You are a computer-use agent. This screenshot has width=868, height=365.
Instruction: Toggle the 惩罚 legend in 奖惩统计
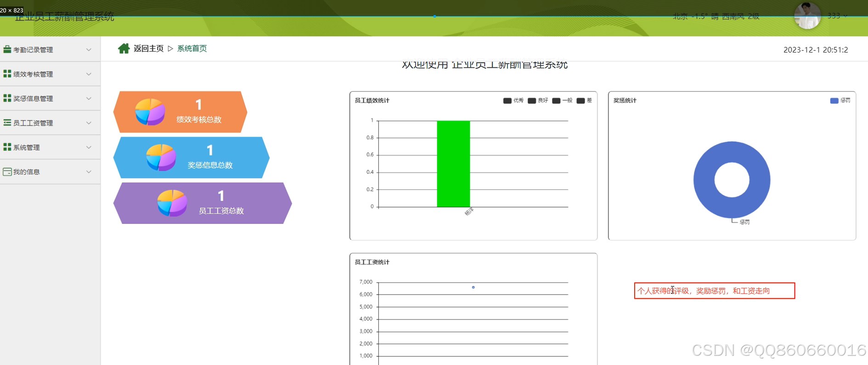click(840, 100)
